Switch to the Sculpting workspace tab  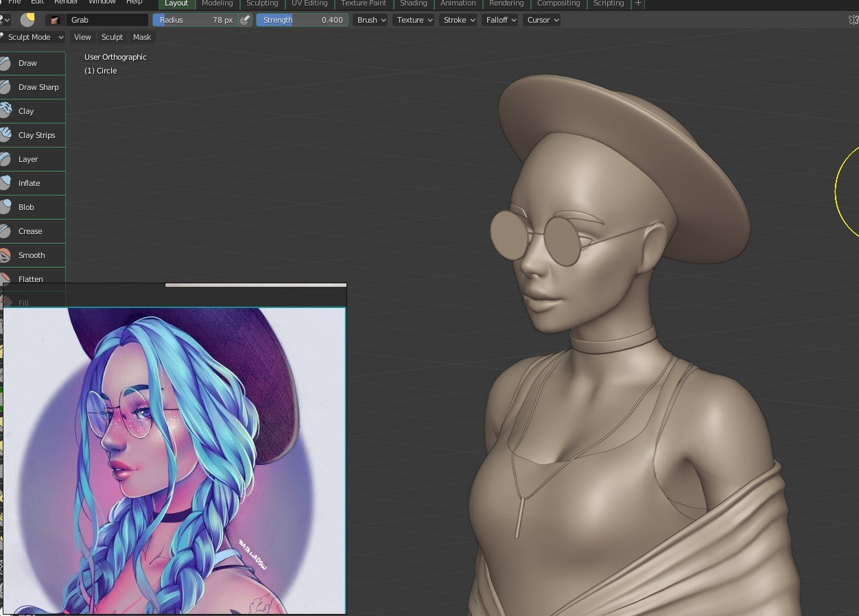(x=262, y=3)
